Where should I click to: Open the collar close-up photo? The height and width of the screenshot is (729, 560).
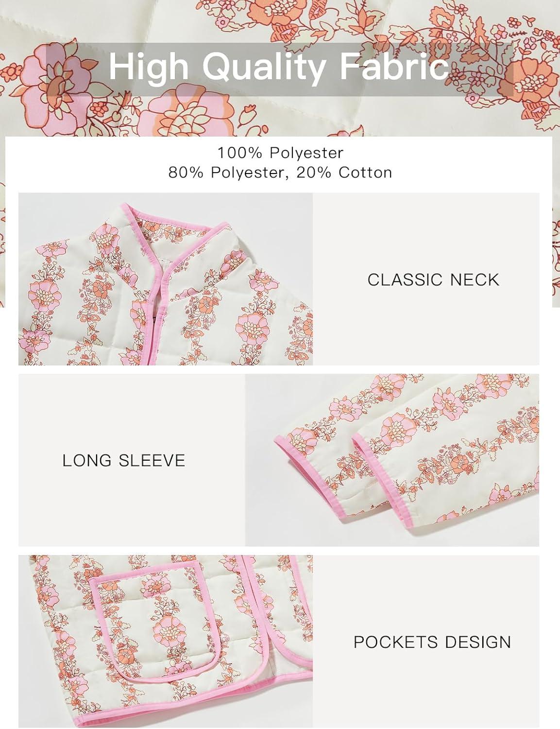pos(166,279)
